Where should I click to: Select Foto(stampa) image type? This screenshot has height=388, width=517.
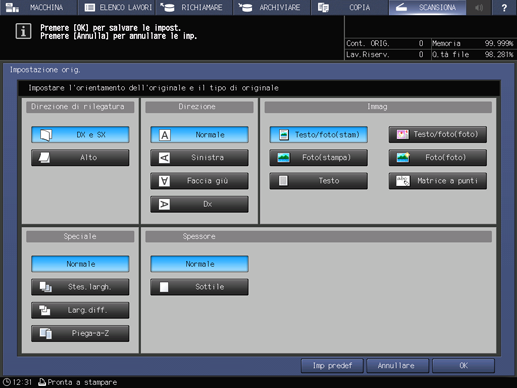319,157
